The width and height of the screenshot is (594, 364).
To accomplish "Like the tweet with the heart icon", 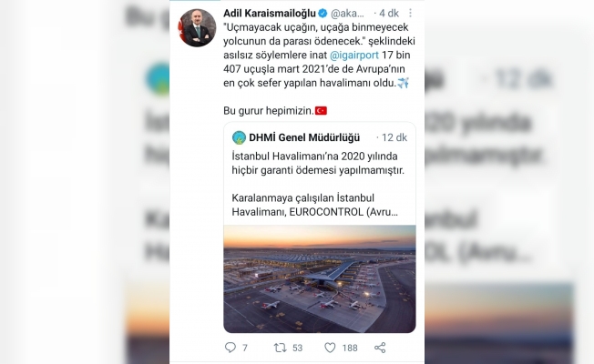I will pos(330,348).
